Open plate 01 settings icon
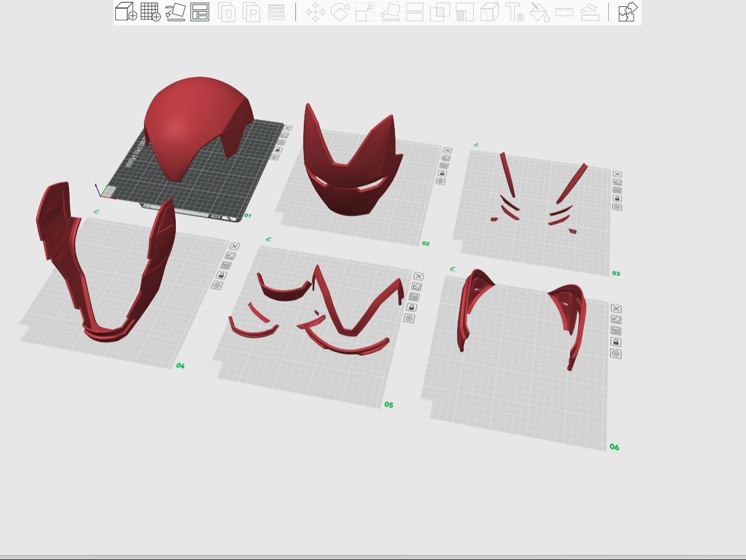This screenshot has width=746, height=560. click(x=274, y=157)
